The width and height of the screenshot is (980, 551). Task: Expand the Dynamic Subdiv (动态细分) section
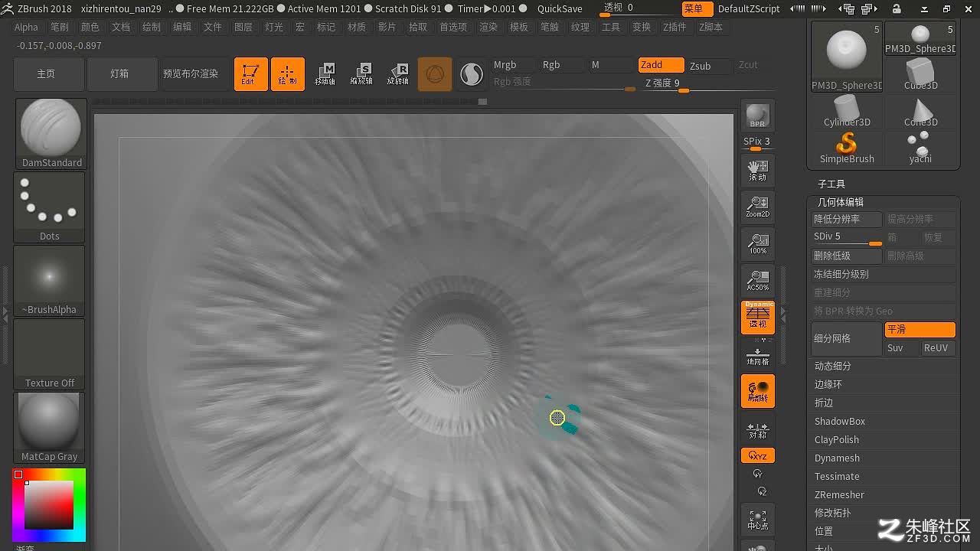pos(833,367)
